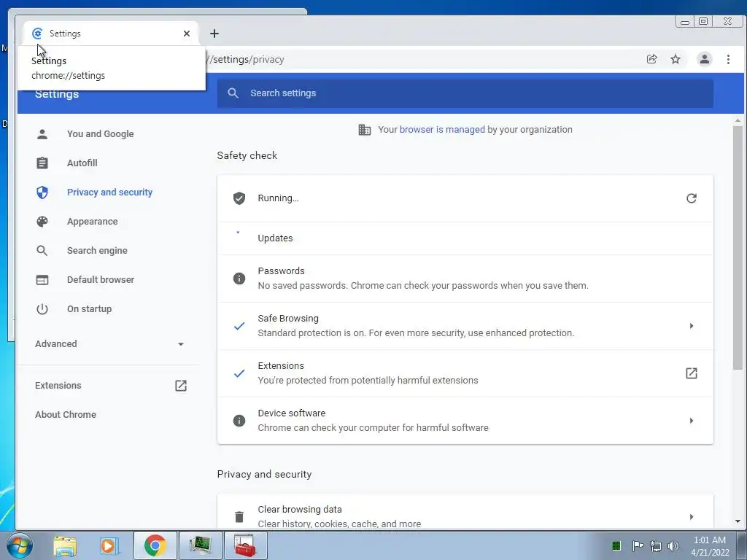Focus the Search settings field
This screenshot has height=560, width=747.
coord(465,93)
